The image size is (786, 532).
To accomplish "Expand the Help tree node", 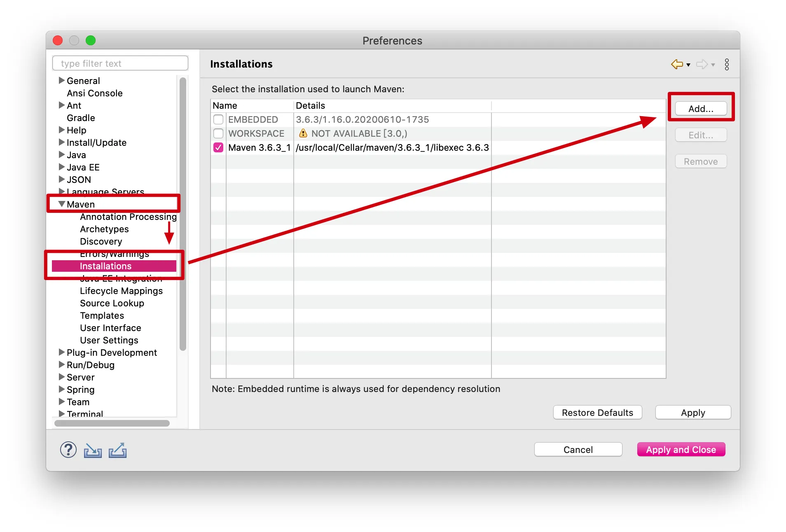I will click(62, 130).
